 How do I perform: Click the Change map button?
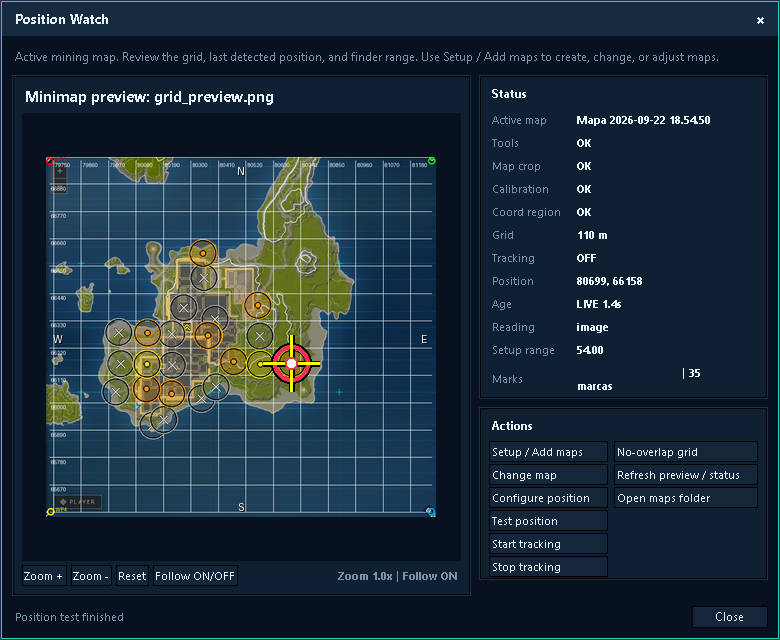click(x=548, y=475)
